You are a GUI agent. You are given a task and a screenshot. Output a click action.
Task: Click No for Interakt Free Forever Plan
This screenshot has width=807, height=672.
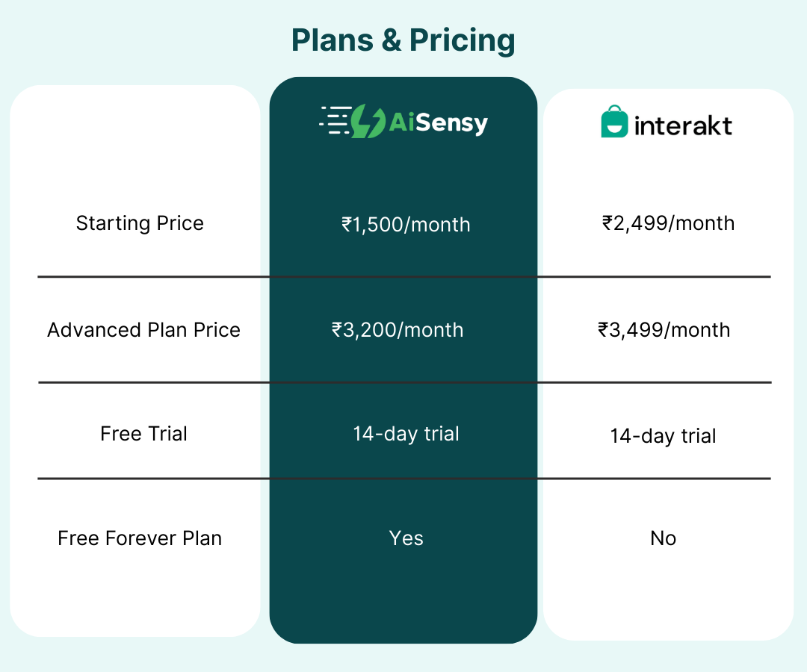663,538
